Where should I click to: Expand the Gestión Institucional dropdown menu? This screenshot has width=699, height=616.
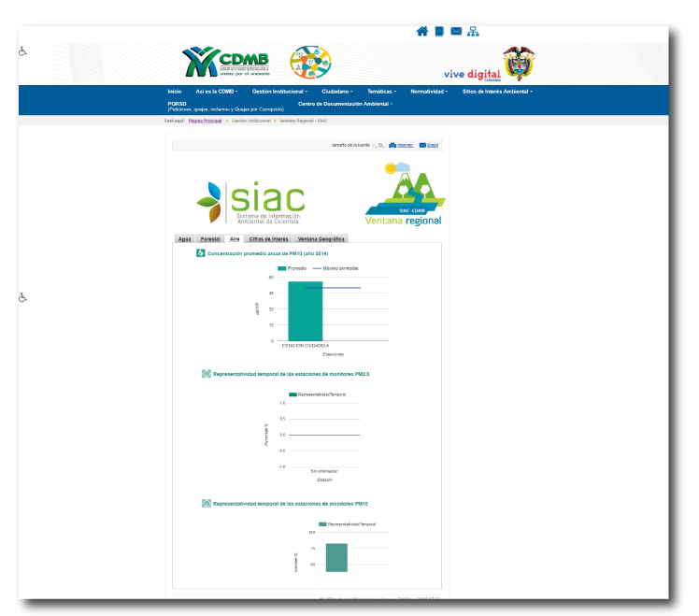(x=278, y=92)
